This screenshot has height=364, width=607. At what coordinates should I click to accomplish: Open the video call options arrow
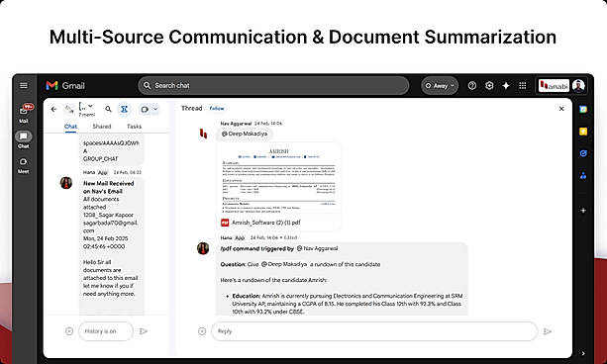point(155,110)
